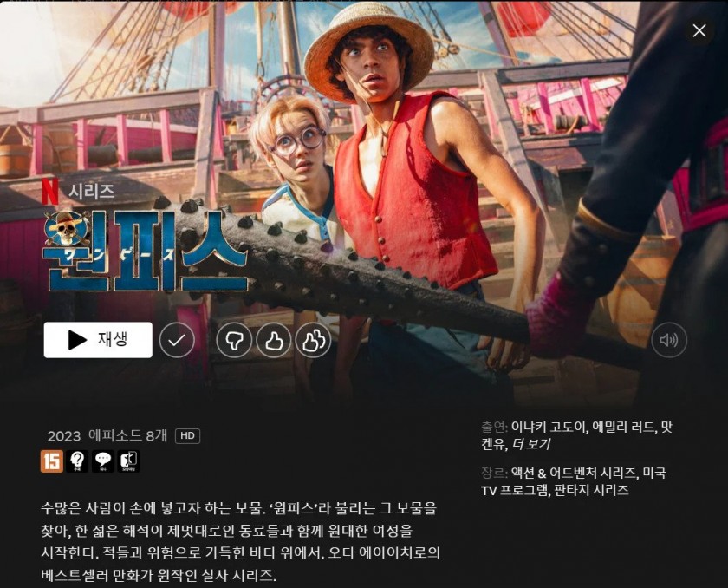Click the theme content advisory icon
Screen dimensions: 728x588
tap(77, 461)
